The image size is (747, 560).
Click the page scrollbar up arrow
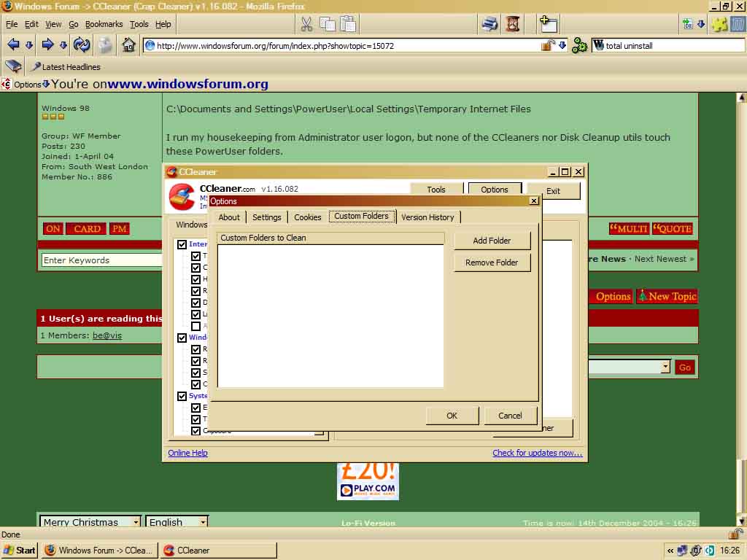pyautogui.click(x=742, y=98)
